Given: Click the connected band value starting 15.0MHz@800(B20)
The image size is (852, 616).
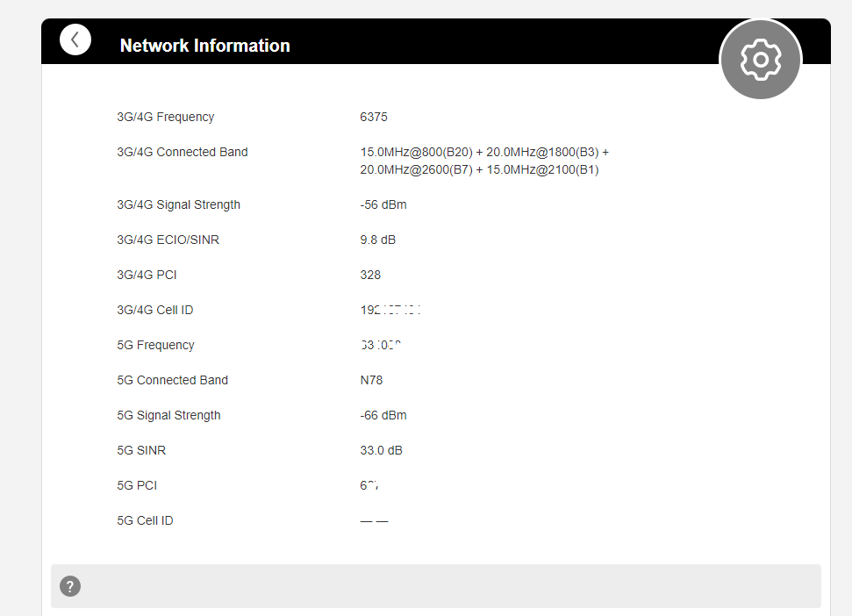Looking at the screenshot, I should click(484, 161).
